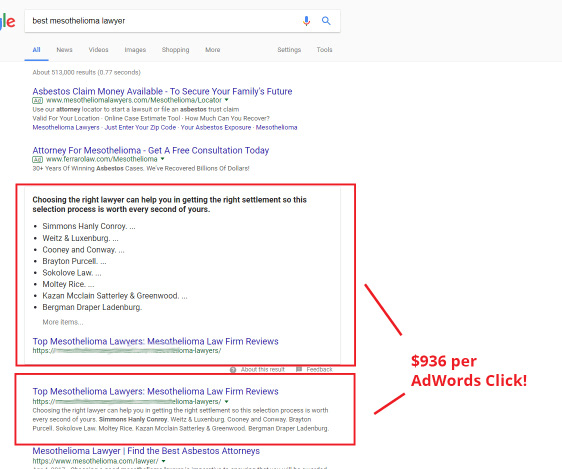Image resolution: width=562 pixels, height=469 pixels.
Task: Open the Videos results tab
Action: tap(99, 50)
